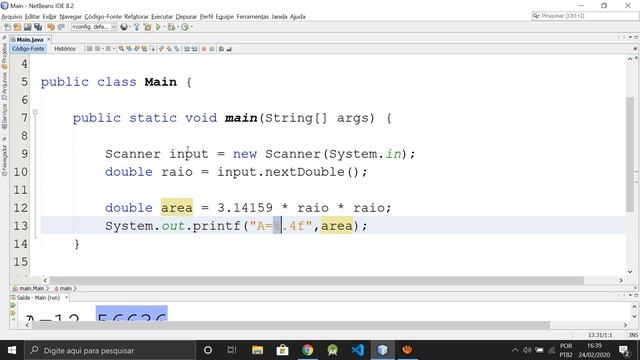Image resolution: width=640 pixels, height=360 pixels.
Task: Click the last edit location icon in editor toolbar
Action: [x=89, y=49]
